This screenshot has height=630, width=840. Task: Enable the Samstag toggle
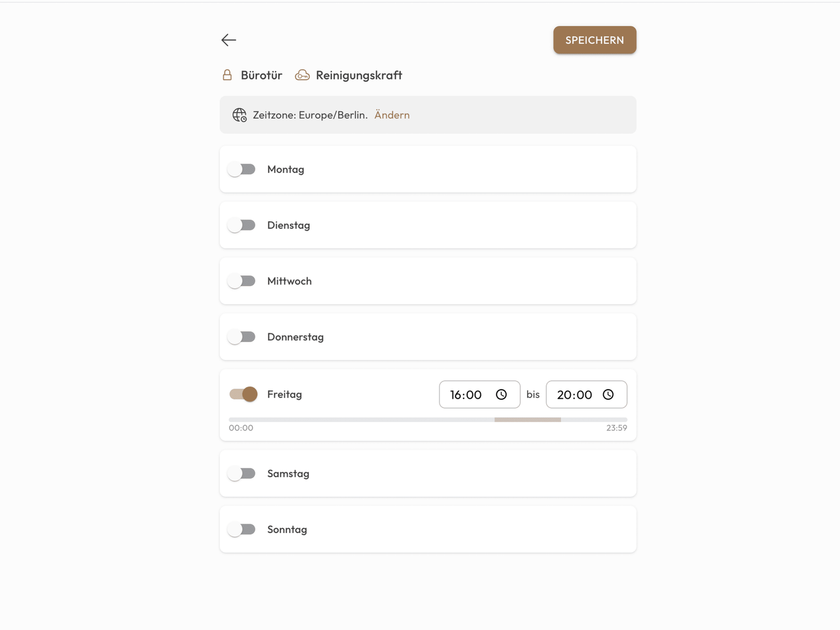click(242, 474)
